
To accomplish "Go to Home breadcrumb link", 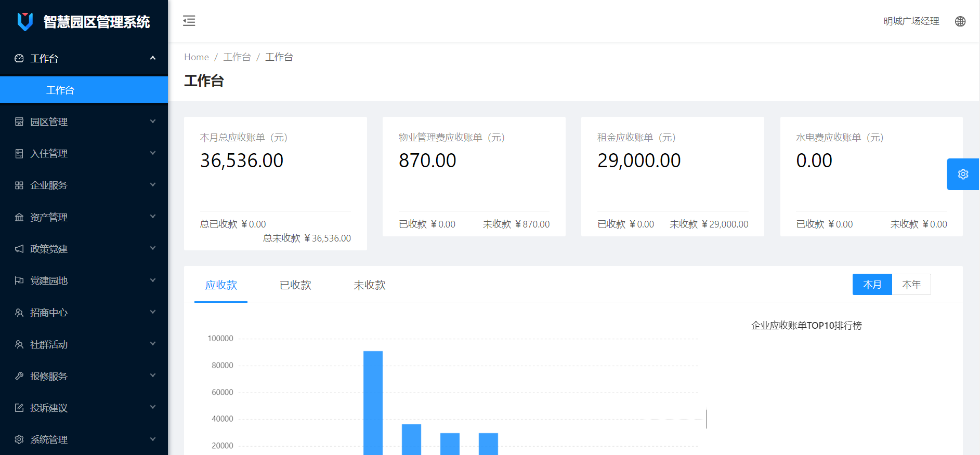I will (x=197, y=57).
